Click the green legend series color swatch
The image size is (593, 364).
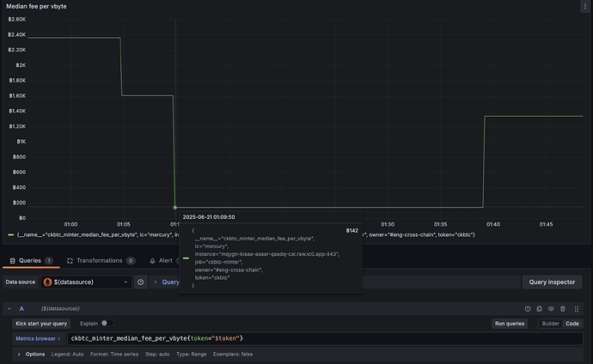10,235
